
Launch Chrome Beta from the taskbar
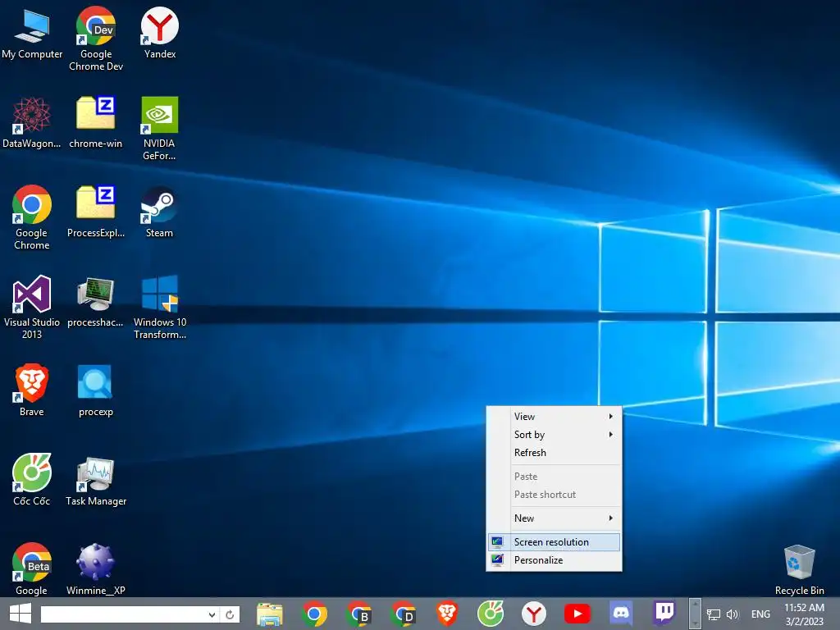pos(358,614)
